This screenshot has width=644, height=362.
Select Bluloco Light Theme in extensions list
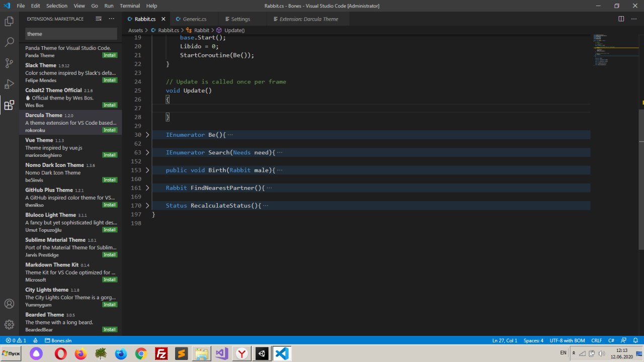pyautogui.click(x=70, y=223)
